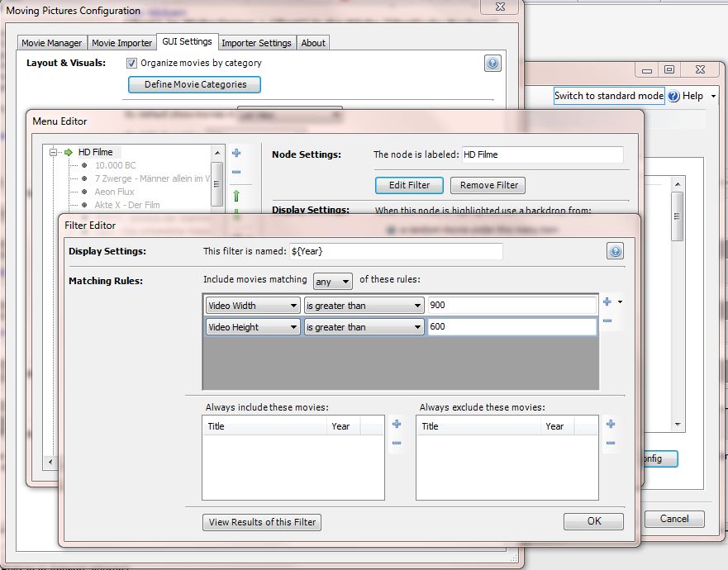Screen dimensions: 728x570
Task: Click the value field containing 900
Action: [512, 305]
